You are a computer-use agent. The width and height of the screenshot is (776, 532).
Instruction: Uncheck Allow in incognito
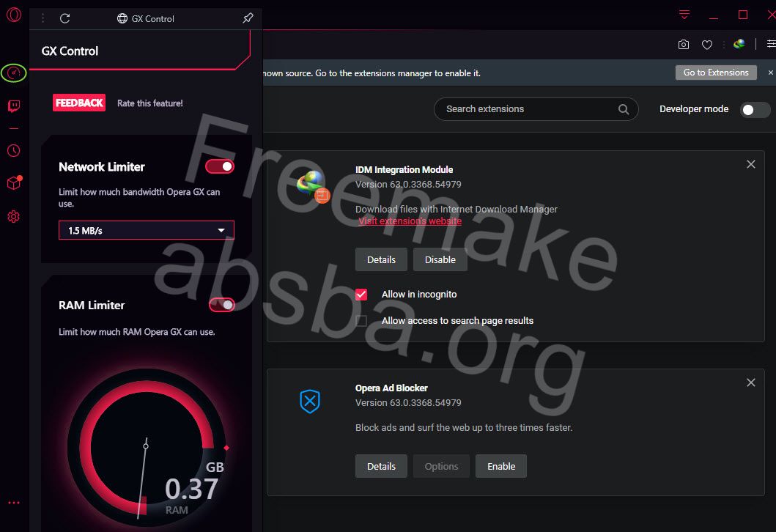(361, 295)
